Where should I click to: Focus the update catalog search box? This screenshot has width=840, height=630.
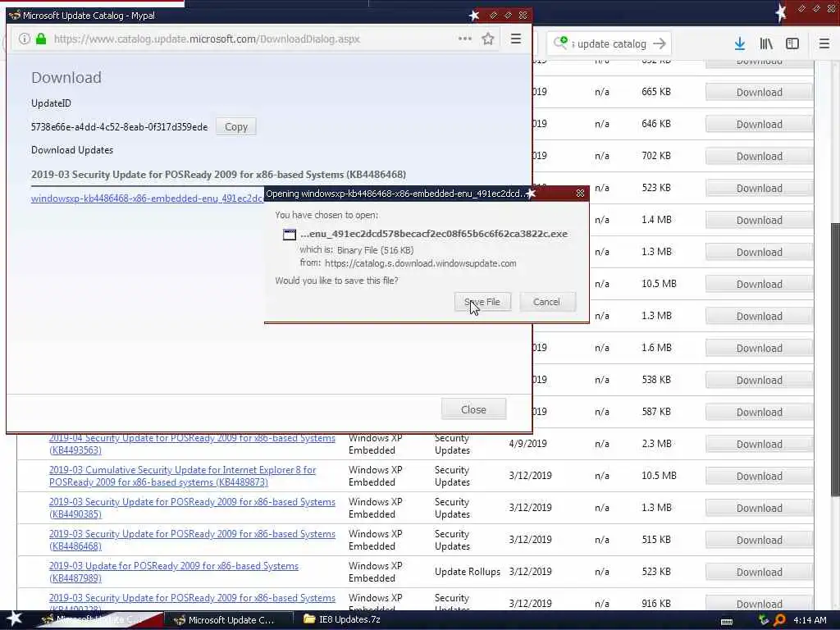610,44
